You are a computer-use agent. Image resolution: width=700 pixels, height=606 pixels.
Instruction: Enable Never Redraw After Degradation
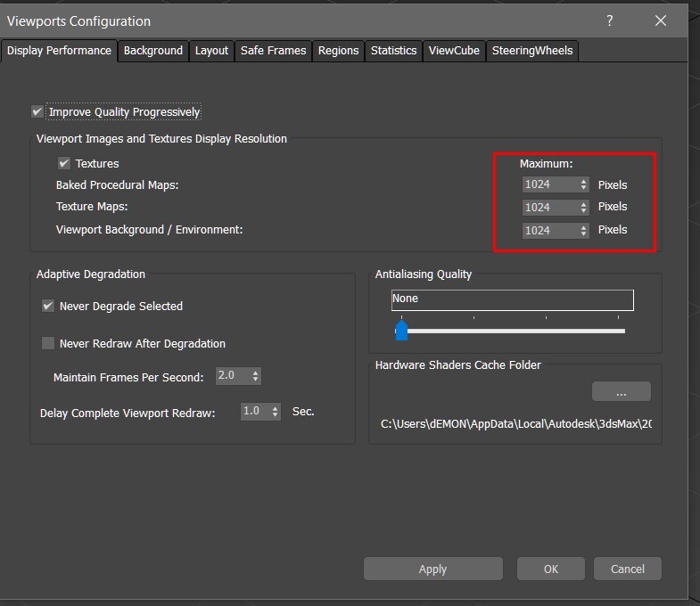(x=48, y=343)
